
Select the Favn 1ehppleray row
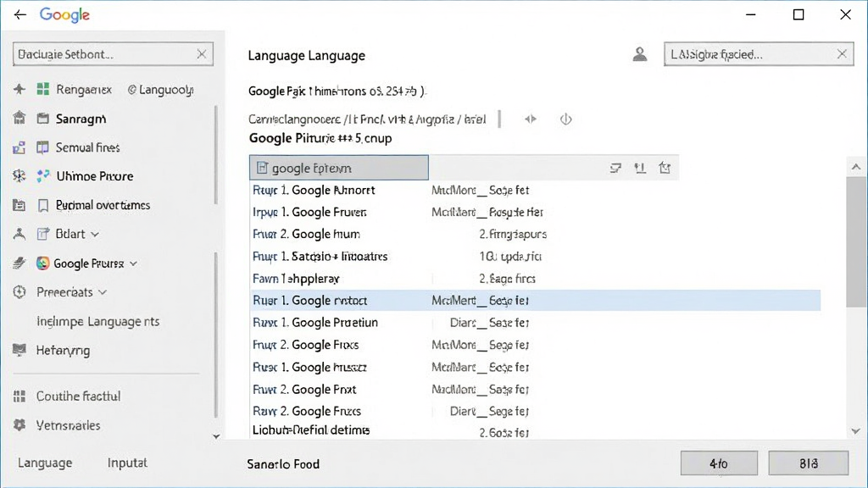pos(536,279)
